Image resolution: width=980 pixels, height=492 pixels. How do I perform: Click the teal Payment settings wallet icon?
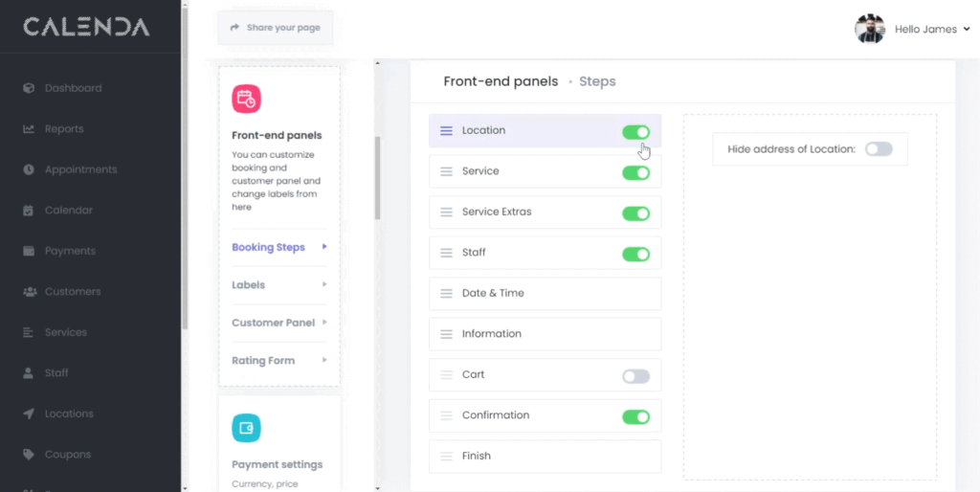(x=246, y=428)
